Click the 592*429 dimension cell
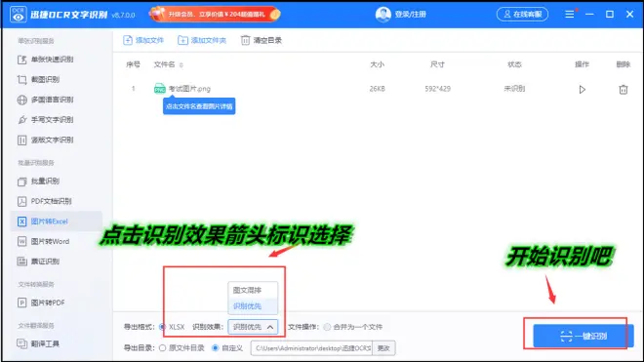The image size is (644, 362). tap(437, 89)
